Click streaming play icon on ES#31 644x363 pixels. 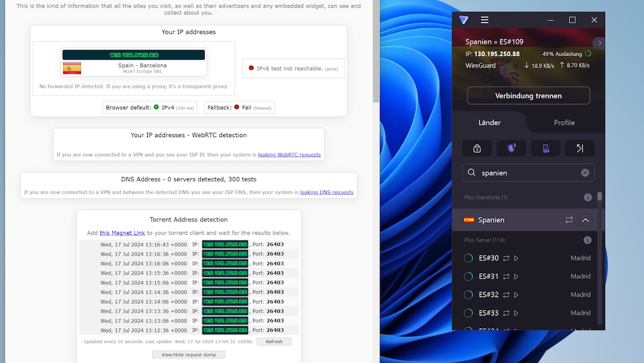tap(516, 277)
